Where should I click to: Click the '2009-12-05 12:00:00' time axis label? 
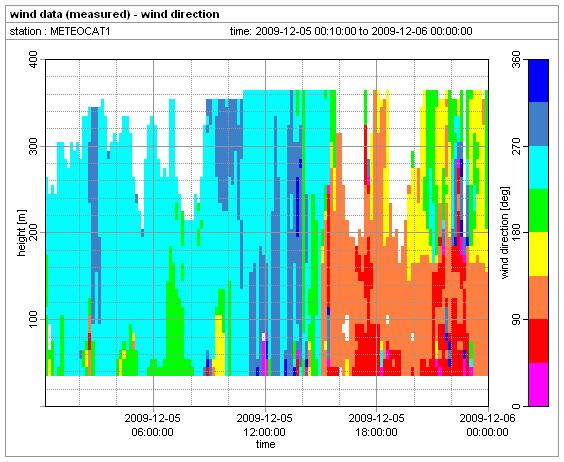(x=264, y=425)
